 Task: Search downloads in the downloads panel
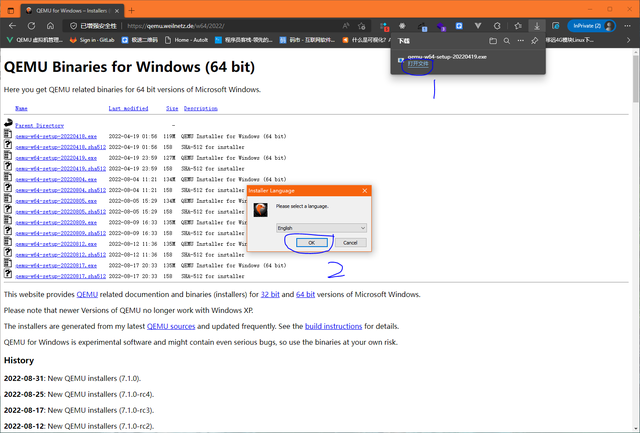[507, 41]
